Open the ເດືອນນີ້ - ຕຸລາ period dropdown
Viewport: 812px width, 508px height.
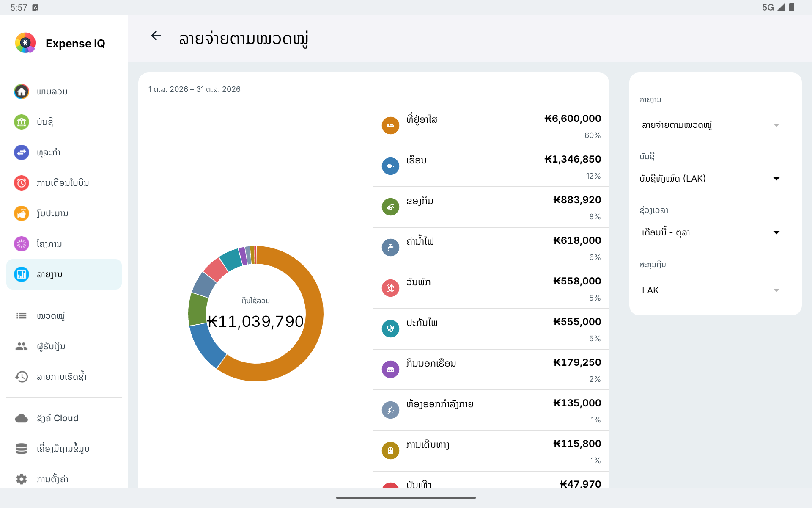710,232
